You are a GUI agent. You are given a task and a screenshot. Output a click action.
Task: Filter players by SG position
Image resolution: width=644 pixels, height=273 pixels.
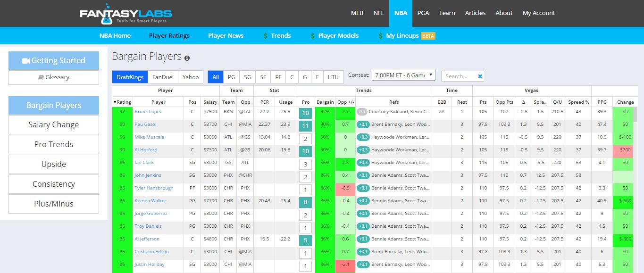[x=248, y=77]
